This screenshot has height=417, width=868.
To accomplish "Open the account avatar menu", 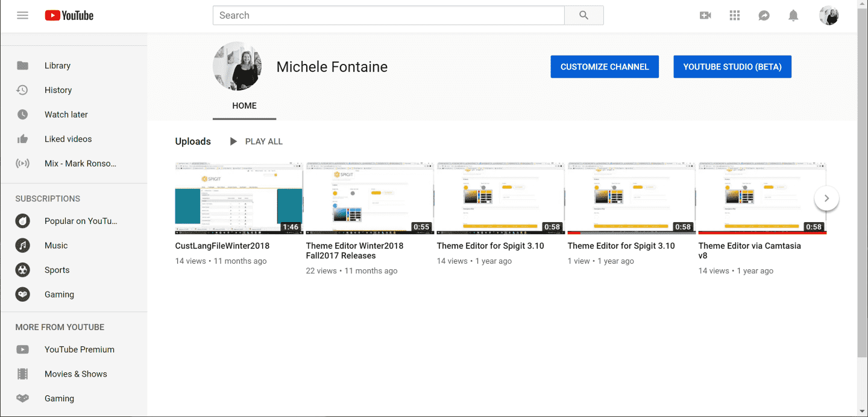I will click(x=829, y=16).
